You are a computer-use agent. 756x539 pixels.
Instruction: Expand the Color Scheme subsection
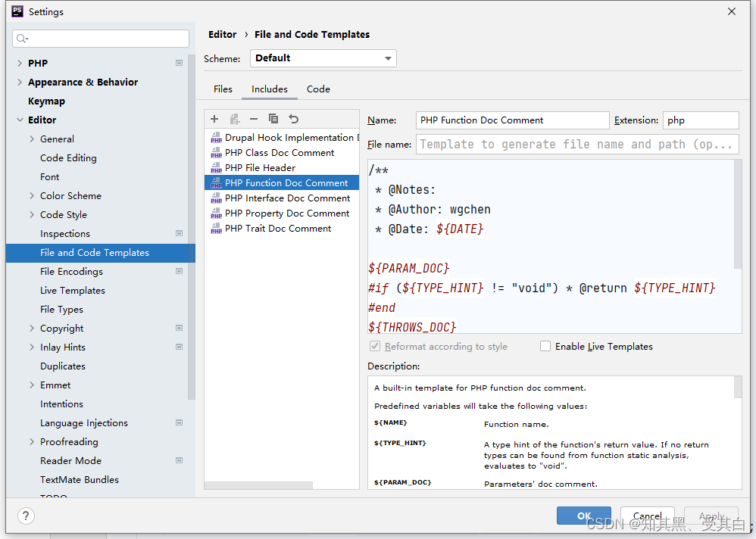point(32,195)
